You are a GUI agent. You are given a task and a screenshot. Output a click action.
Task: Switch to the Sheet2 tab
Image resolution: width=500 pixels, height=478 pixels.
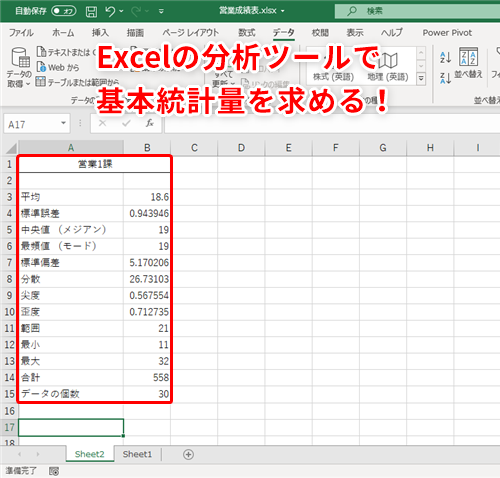coord(90,454)
